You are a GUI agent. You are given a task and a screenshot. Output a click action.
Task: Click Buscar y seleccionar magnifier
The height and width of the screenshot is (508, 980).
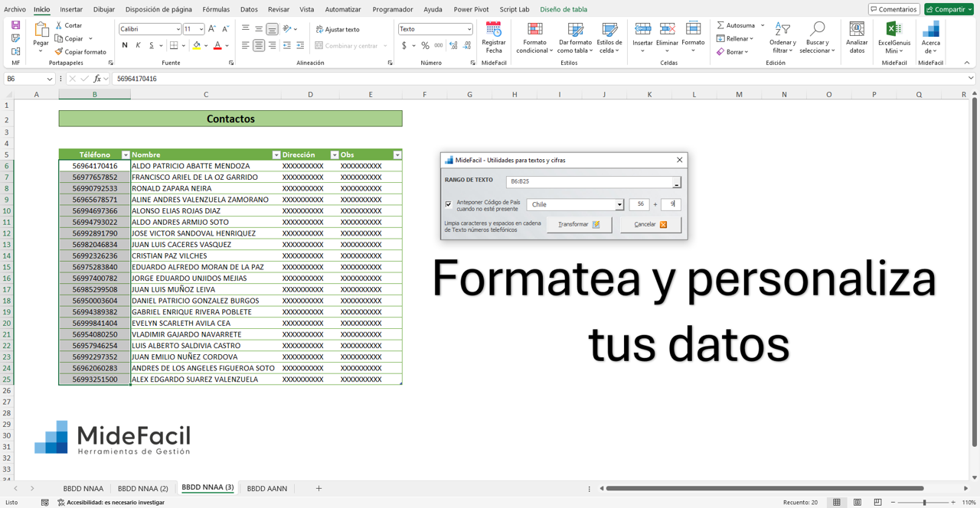click(x=817, y=29)
